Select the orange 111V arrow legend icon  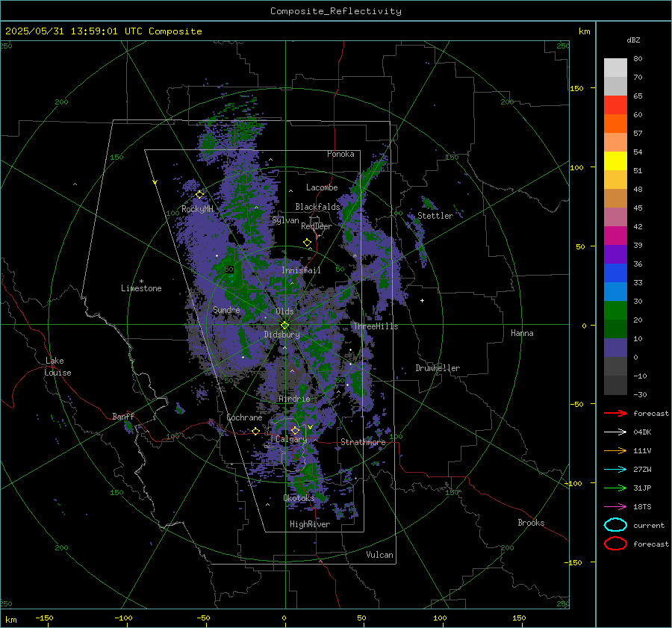click(x=615, y=450)
